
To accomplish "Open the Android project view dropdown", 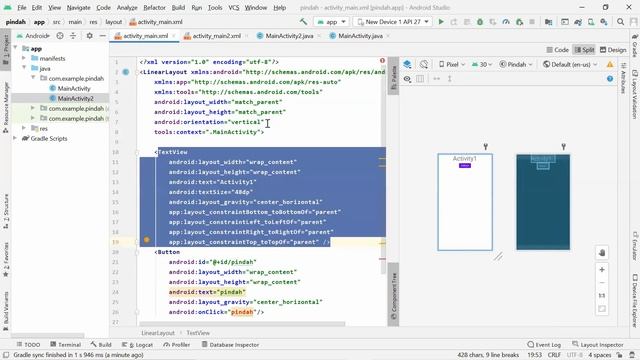I will point(33,36).
